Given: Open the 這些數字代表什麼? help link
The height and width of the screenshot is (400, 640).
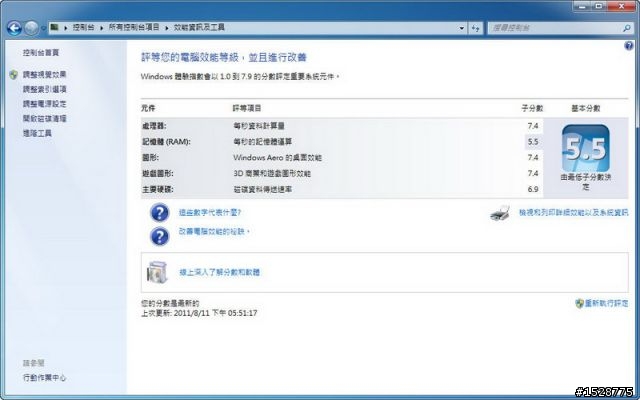Looking at the screenshot, I should coord(210,213).
